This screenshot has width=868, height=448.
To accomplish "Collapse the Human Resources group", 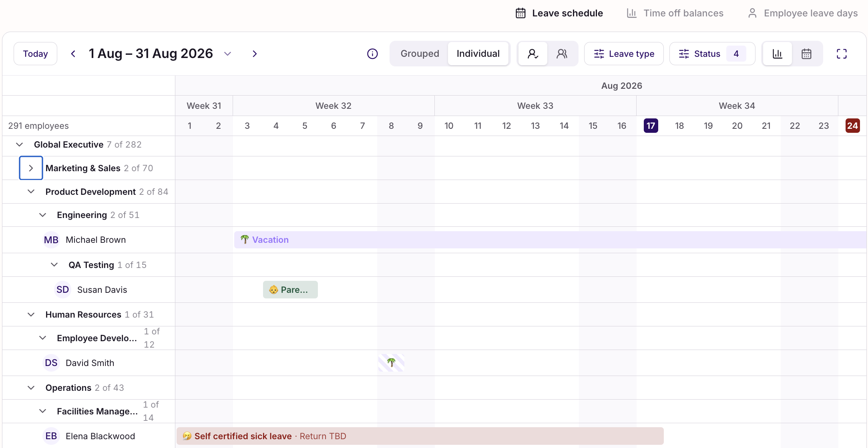I will tap(31, 314).
